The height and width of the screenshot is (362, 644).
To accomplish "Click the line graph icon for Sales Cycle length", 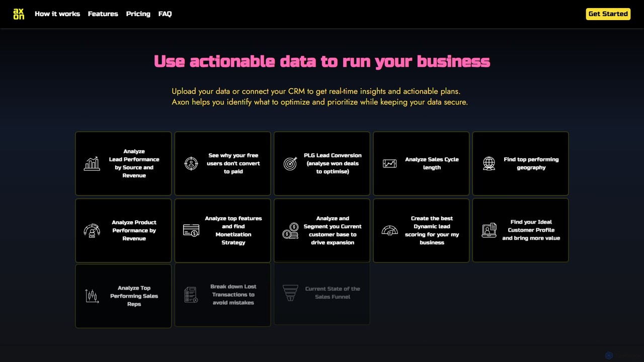I will 390,163.
